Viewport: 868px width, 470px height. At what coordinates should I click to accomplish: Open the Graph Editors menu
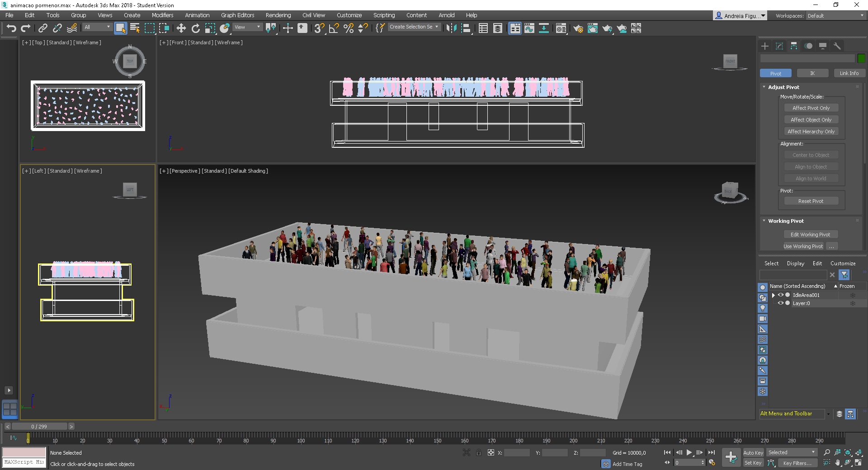[237, 15]
